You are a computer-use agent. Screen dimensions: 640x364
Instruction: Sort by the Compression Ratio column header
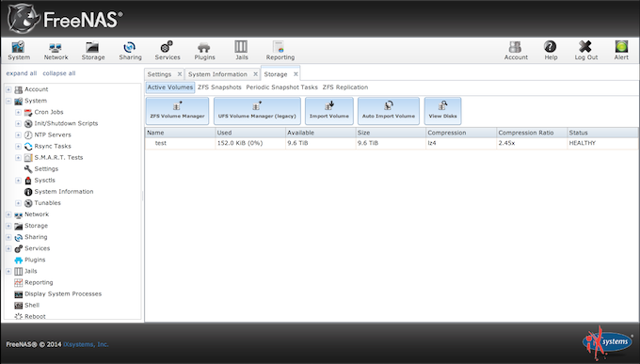tap(532, 133)
